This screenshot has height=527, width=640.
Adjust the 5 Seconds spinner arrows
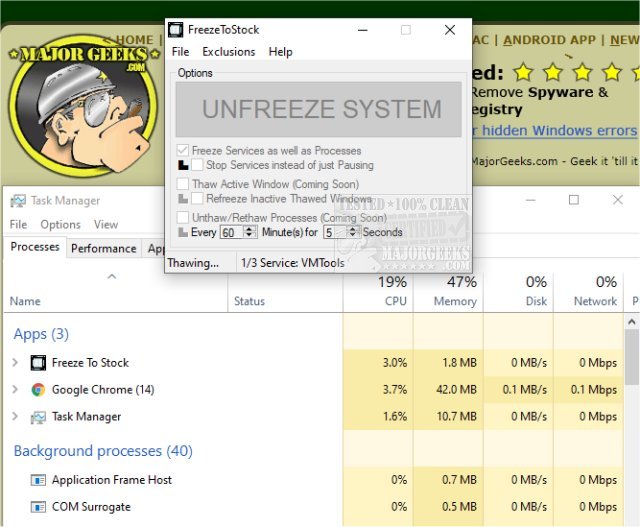pos(353,232)
